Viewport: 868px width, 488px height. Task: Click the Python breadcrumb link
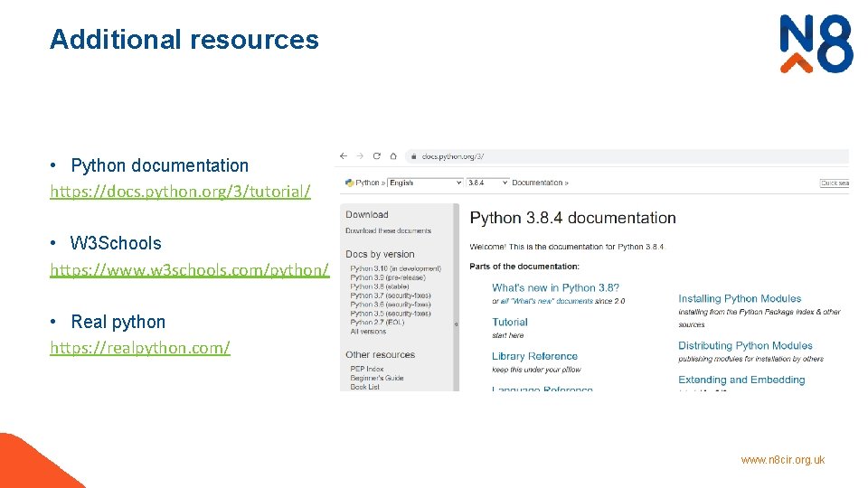[367, 183]
